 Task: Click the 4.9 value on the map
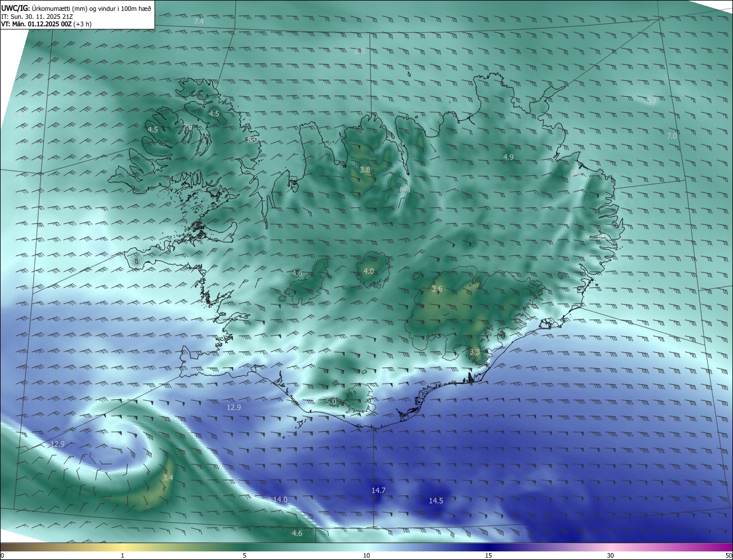[508, 157]
